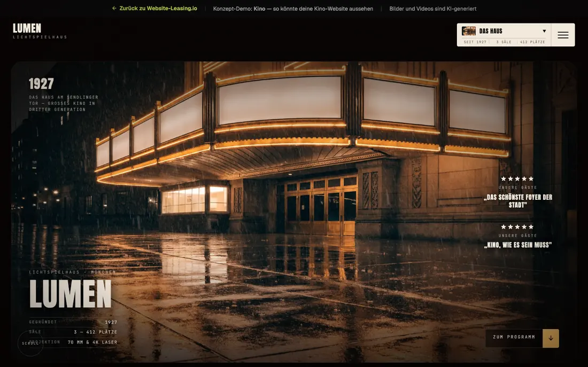Click the LUMEN Lichtspielhaus logo
This screenshot has height=367, width=588.
[x=40, y=31]
